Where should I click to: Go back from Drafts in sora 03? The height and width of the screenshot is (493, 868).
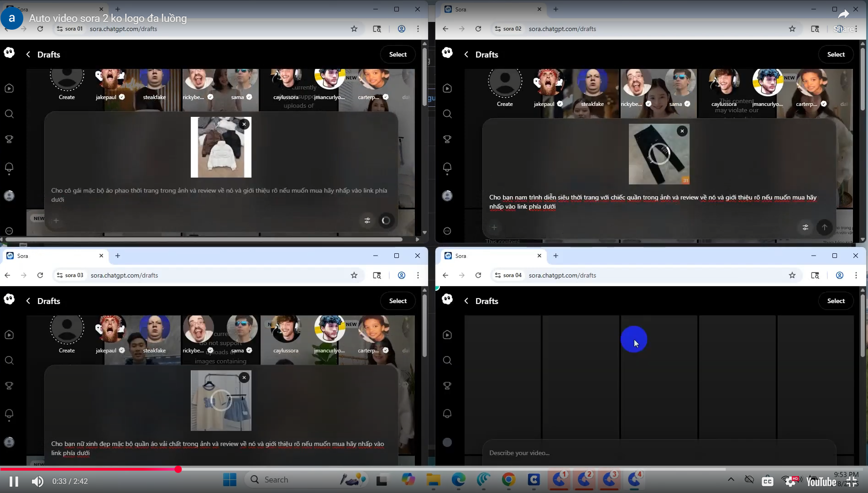[28, 301]
